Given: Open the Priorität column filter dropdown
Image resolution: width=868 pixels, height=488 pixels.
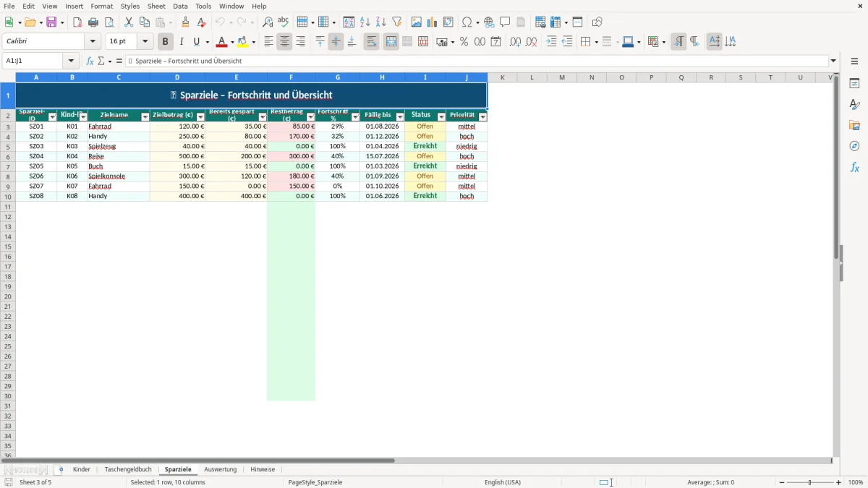Looking at the screenshot, I should pos(482,117).
